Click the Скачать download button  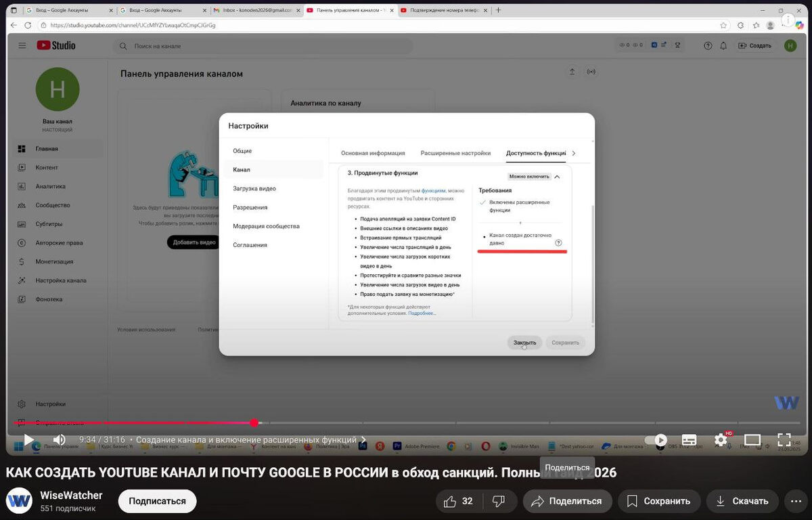point(742,501)
